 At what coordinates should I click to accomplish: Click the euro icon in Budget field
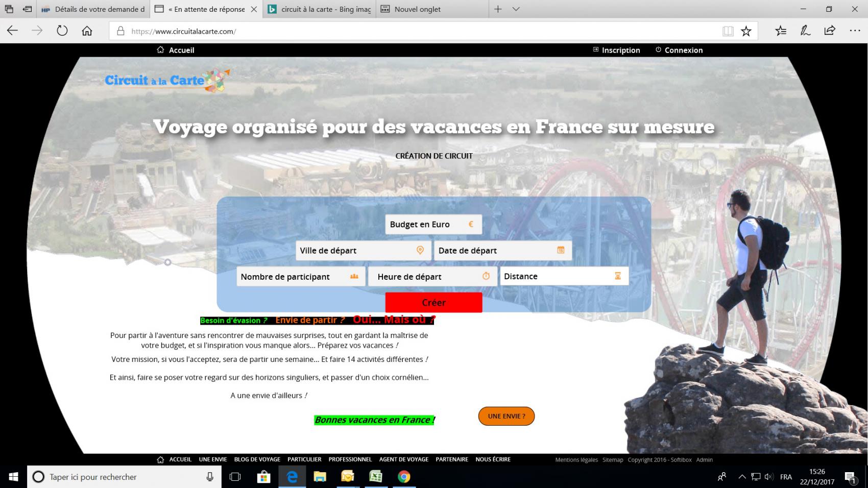[x=471, y=224]
